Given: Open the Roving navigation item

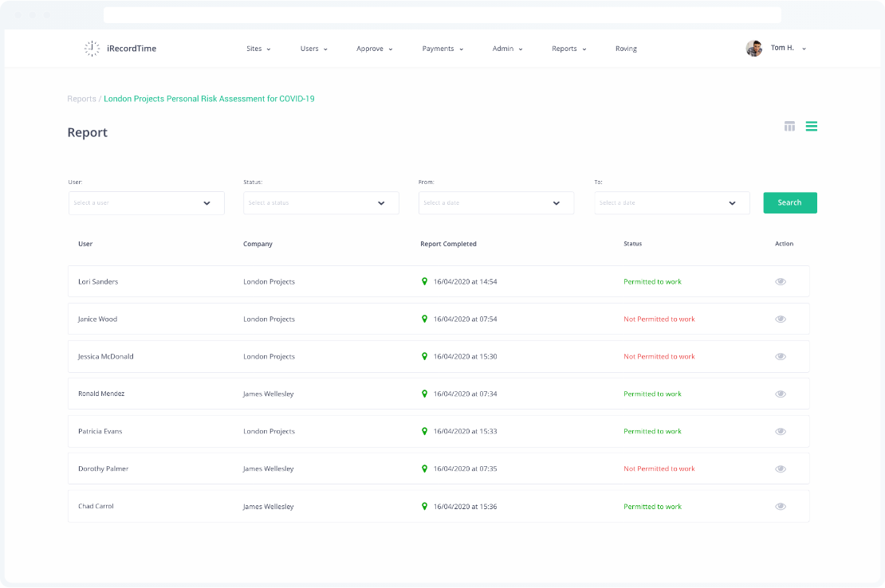Looking at the screenshot, I should [x=626, y=49].
